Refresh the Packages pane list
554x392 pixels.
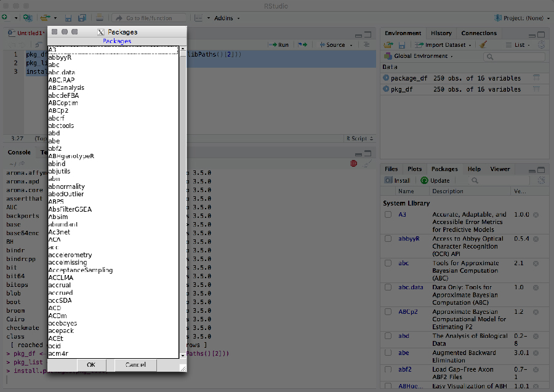click(x=541, y=180)
